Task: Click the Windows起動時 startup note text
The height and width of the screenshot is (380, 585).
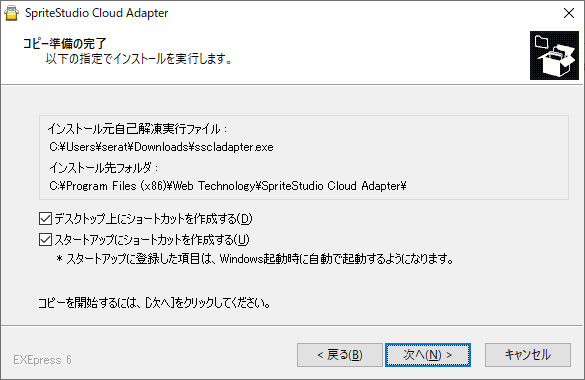Action: point(255,258)
